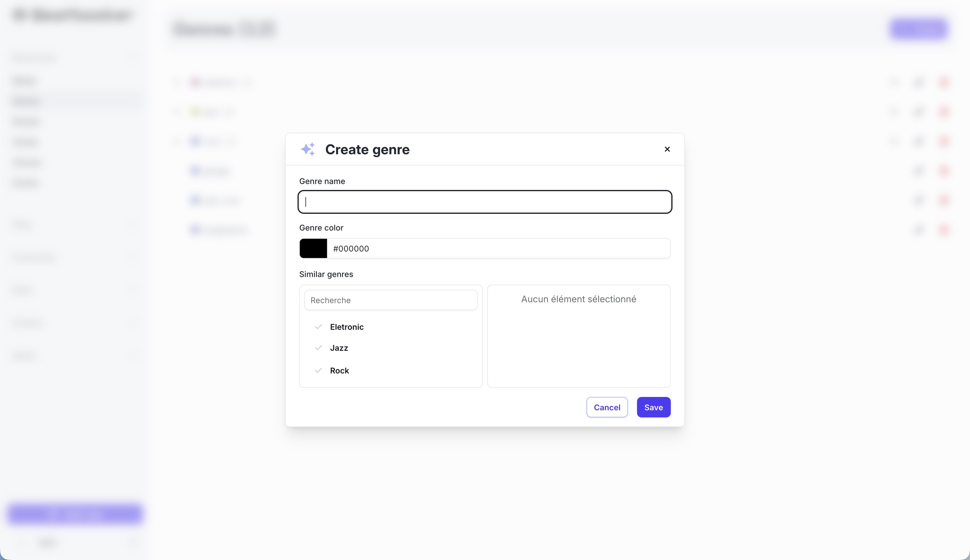Toggle the checkmark next to Jazz

318,348
